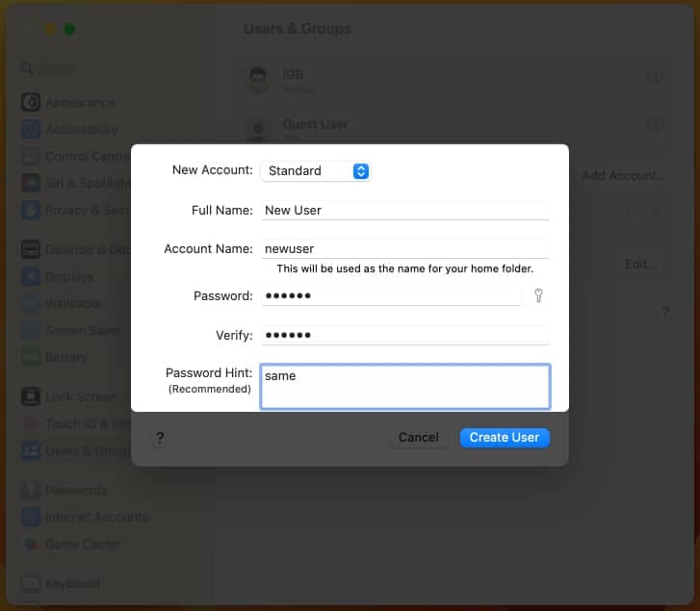Viewport: 700px width, 611px height.
Task: Open Wallpaper icon in sidebar
Action: 31,303
